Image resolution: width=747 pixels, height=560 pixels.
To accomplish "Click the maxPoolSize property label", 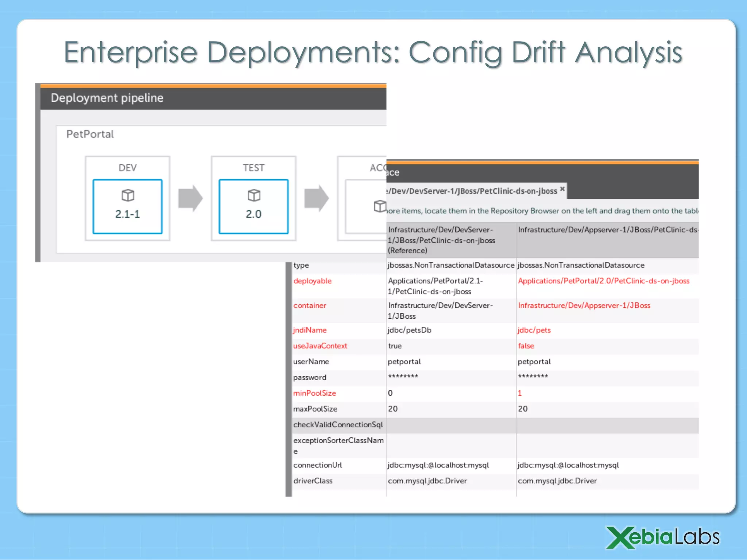I will coord(315,409).
